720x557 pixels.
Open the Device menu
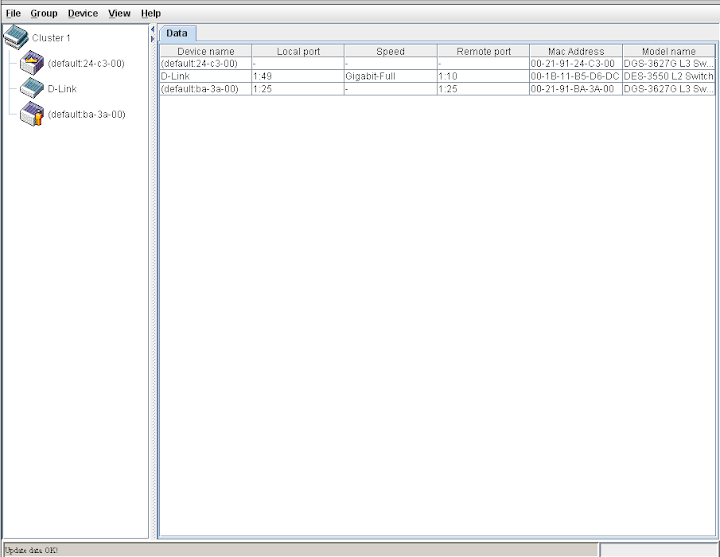tap(83, 14)
